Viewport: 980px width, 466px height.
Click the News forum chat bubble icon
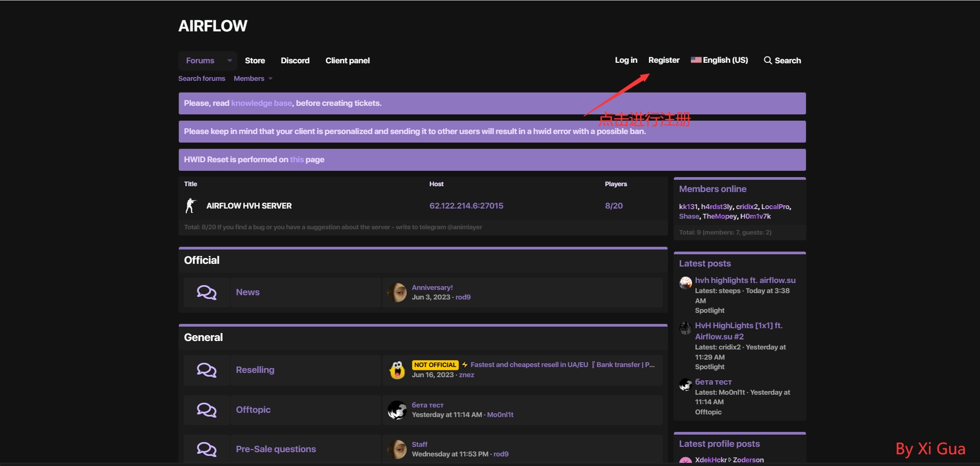207,293
